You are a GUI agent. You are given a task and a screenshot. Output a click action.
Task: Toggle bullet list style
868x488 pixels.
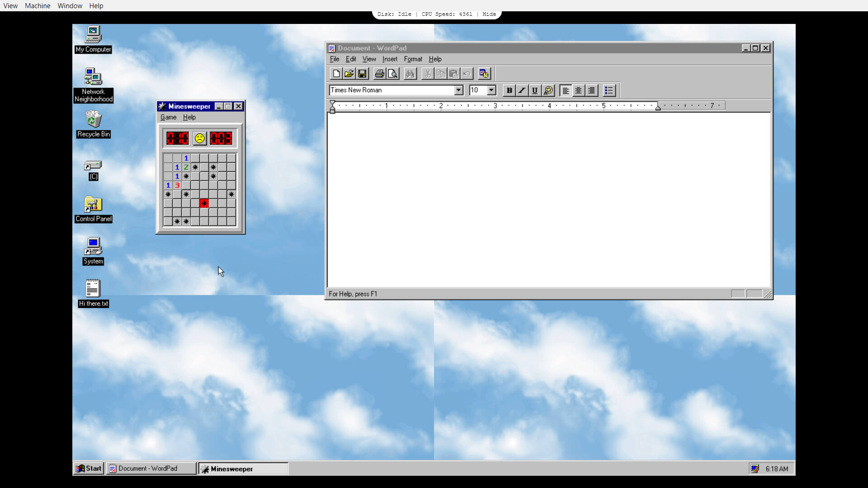tap(609, 90)
